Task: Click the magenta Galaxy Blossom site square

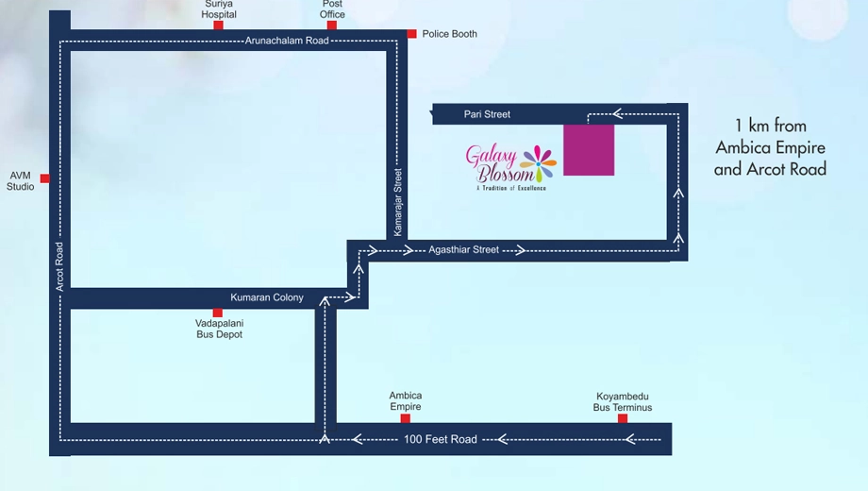Action: 589,149
